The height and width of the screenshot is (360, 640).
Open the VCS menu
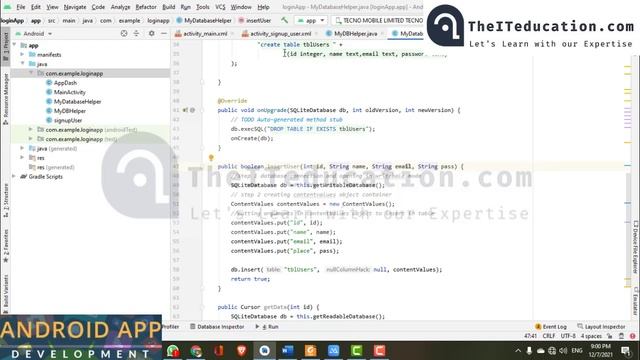[220, 7]
